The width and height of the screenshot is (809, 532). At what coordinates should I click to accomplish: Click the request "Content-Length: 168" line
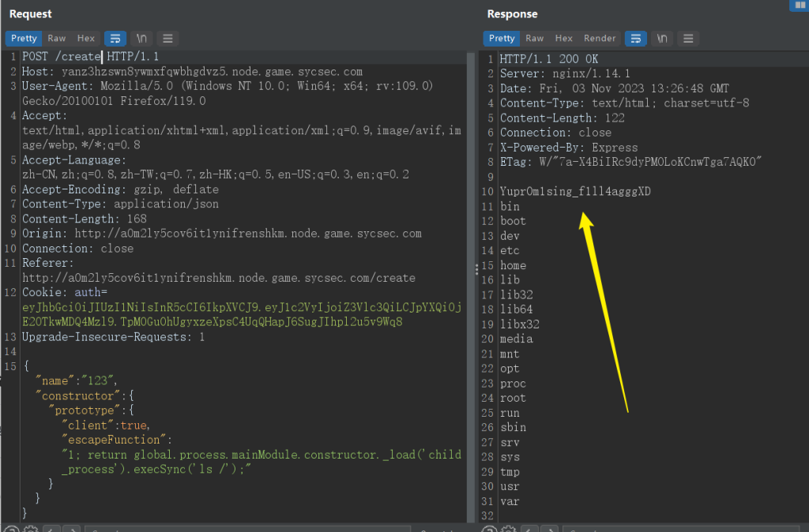click(x=84, y=219)
